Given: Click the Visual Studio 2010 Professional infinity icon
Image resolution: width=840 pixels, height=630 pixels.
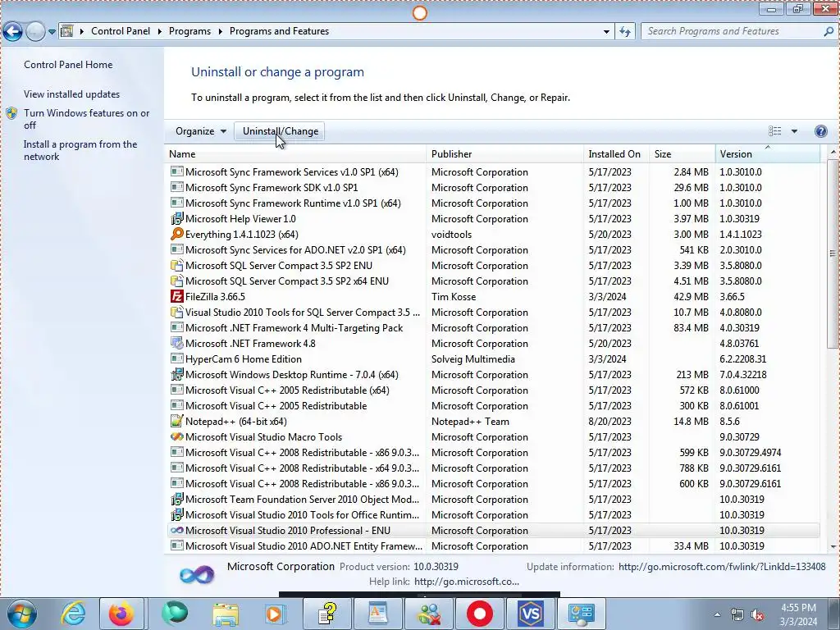Looking at the screenshot, I should pos(177,531).
